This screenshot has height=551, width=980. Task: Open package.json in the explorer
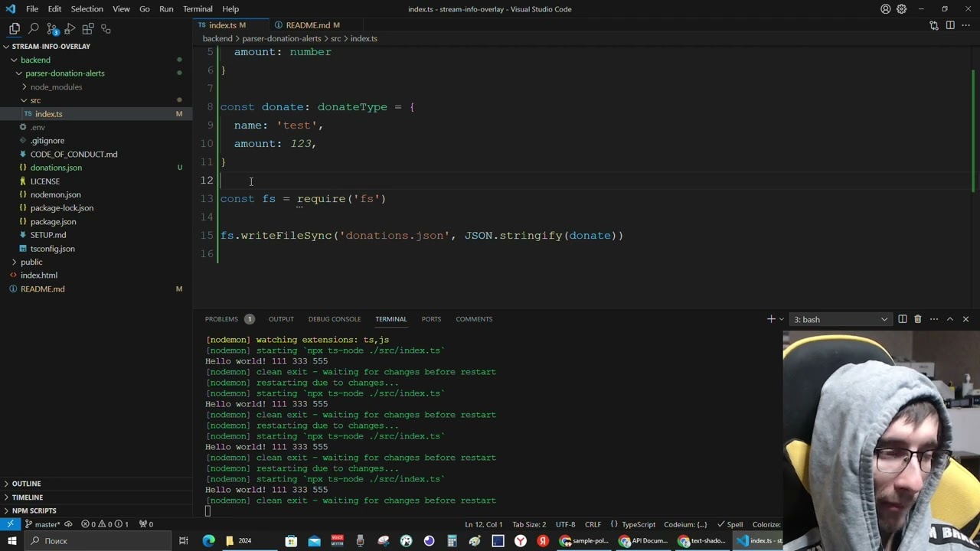point(53,221)
